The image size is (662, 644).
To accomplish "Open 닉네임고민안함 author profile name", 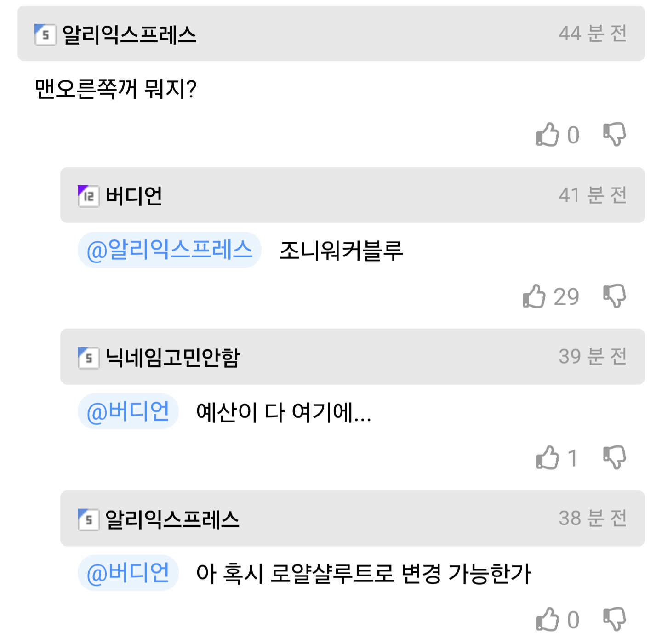I will click(x=172, y=357).
